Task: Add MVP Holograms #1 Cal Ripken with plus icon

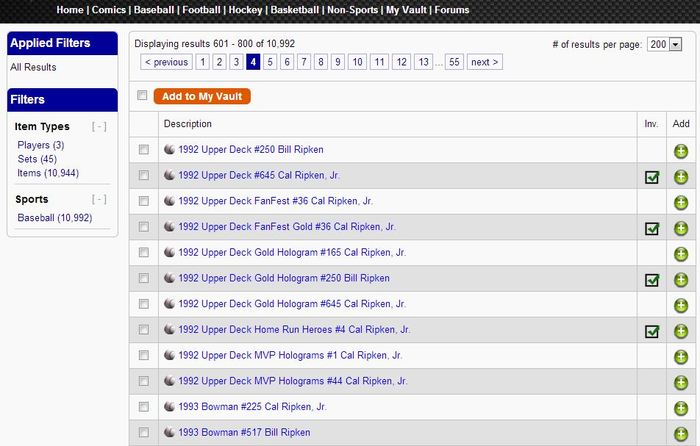Action: click(x=681, y=357)
